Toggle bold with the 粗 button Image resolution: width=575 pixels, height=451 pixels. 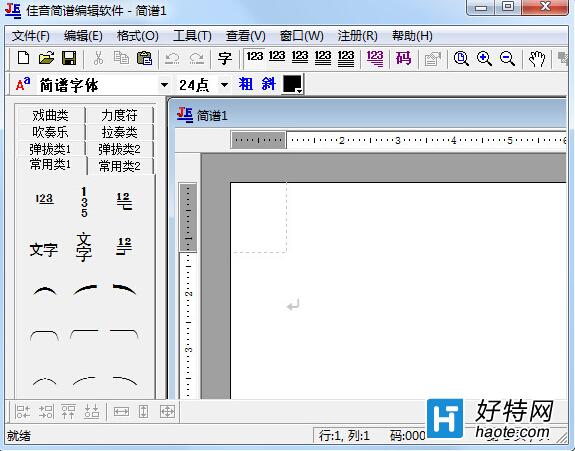[x=246, y=84]
